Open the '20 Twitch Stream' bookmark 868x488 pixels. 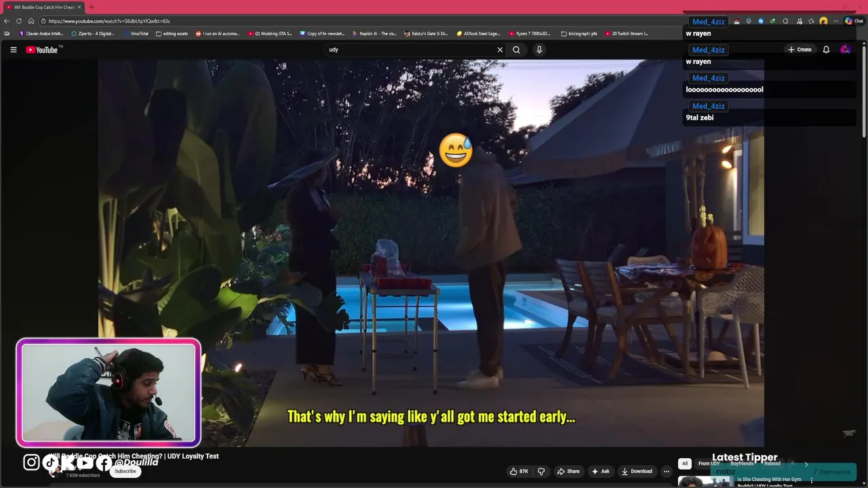coord(627,33)
